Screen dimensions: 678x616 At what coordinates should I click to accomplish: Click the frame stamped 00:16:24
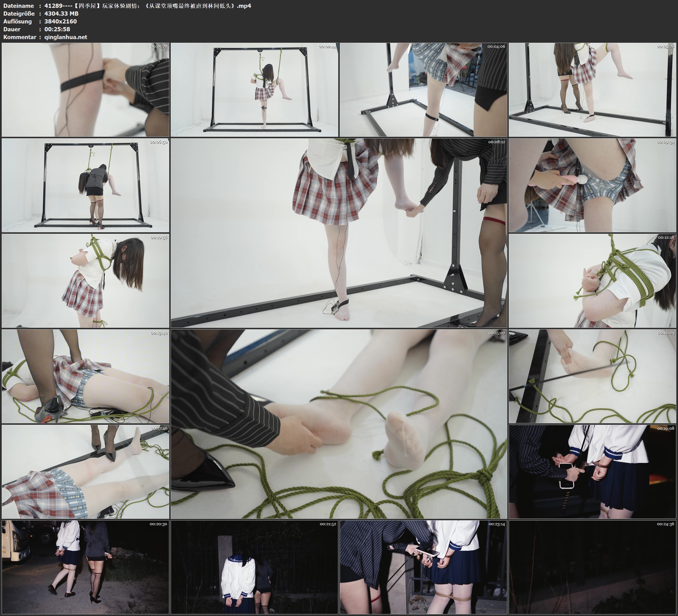593,376
